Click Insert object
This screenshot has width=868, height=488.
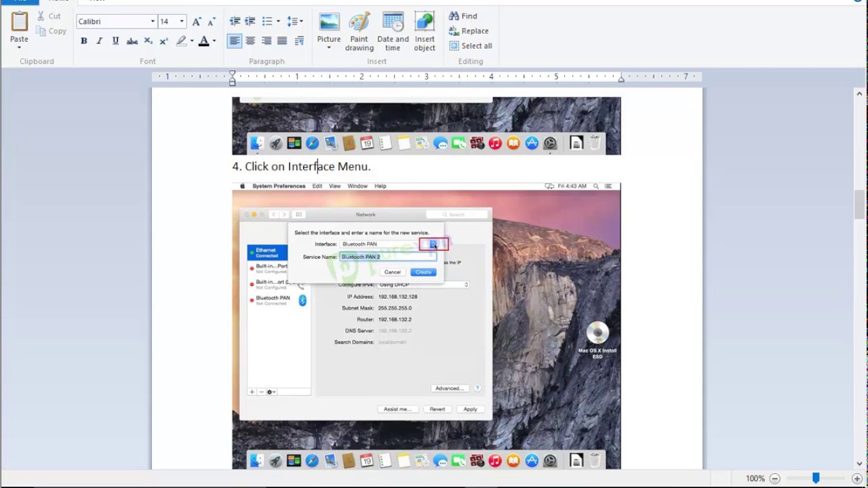point(425,31)
